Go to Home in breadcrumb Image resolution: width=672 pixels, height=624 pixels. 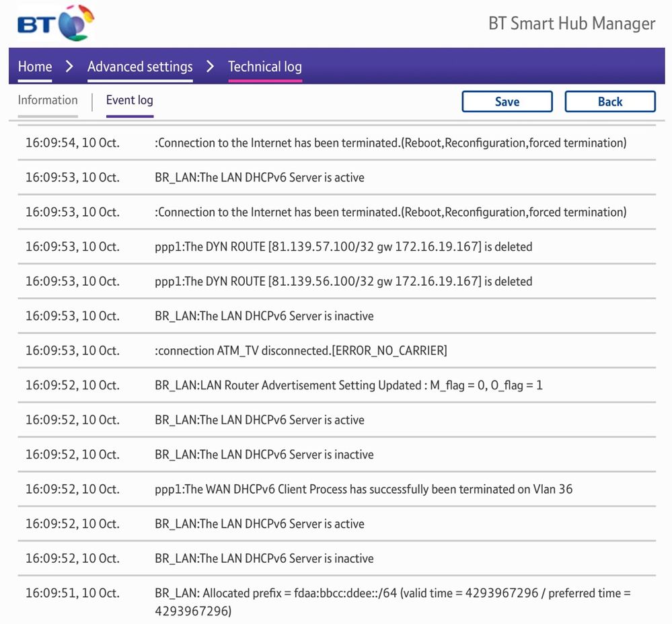click(35, 67)
